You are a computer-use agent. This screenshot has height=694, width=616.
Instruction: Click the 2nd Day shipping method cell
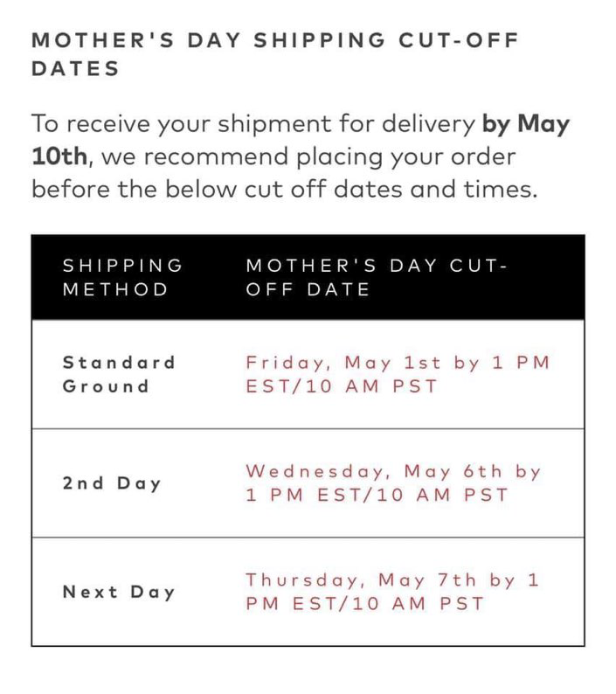112,483
